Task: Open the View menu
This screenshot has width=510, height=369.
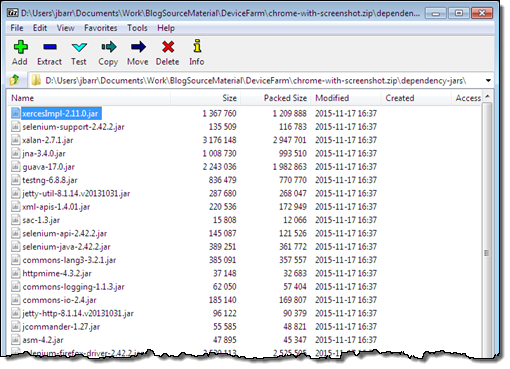Action: (x=65, y=28)
